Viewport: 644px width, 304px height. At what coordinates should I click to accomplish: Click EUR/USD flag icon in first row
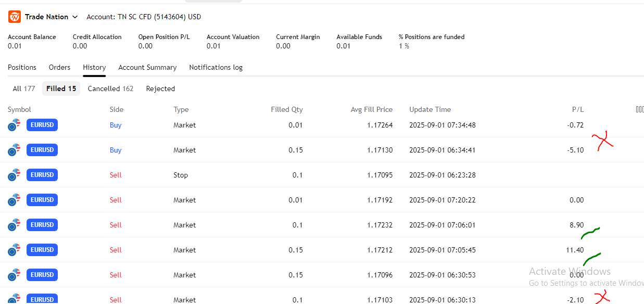(15, 125)
